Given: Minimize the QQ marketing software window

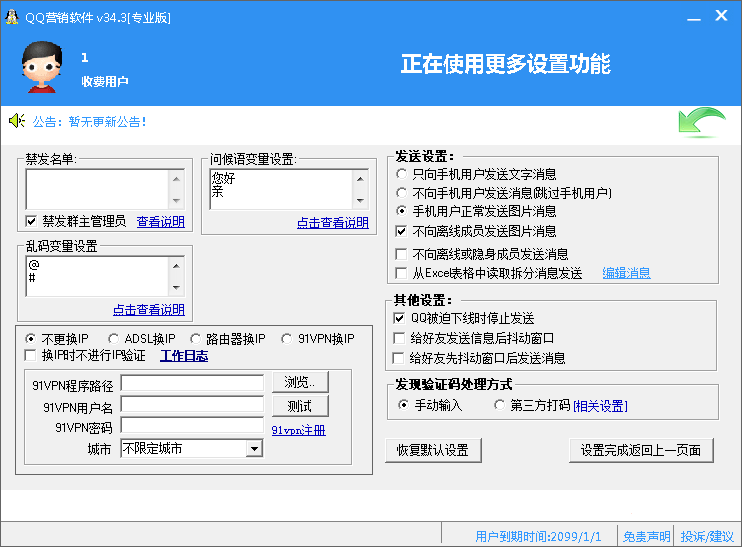Looking at the screenshot, I should pyautogui.click(x=694, y=18).
